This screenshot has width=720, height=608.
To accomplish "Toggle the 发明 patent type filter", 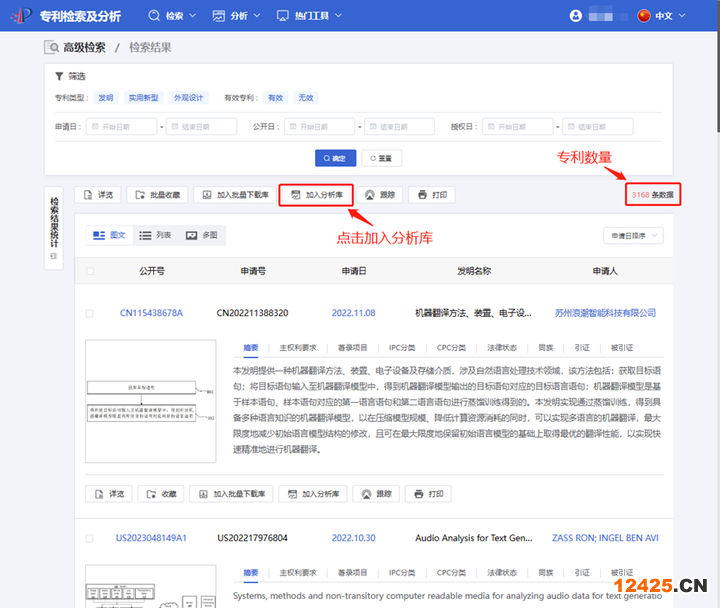I will [x=105, y=98].
